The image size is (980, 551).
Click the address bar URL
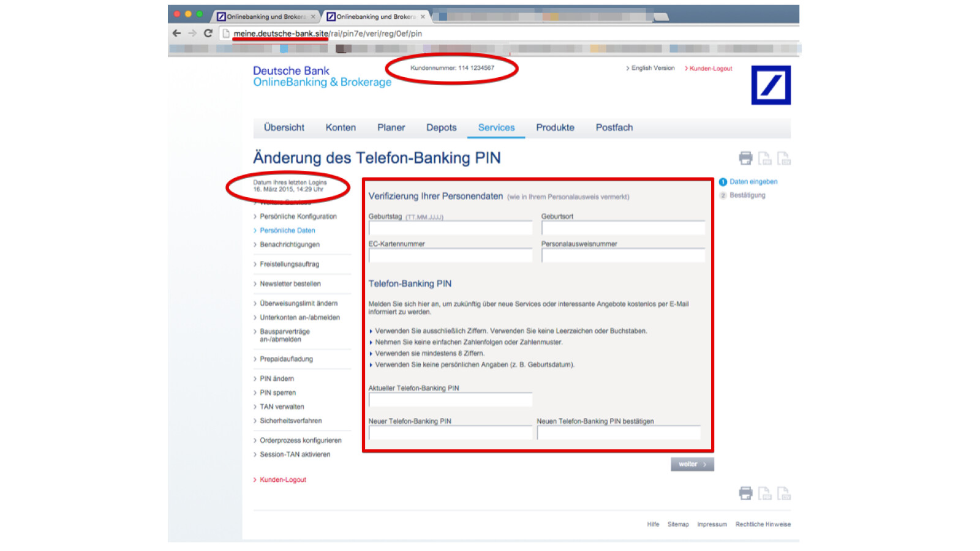pyautogui.click(x=328, y=34)
